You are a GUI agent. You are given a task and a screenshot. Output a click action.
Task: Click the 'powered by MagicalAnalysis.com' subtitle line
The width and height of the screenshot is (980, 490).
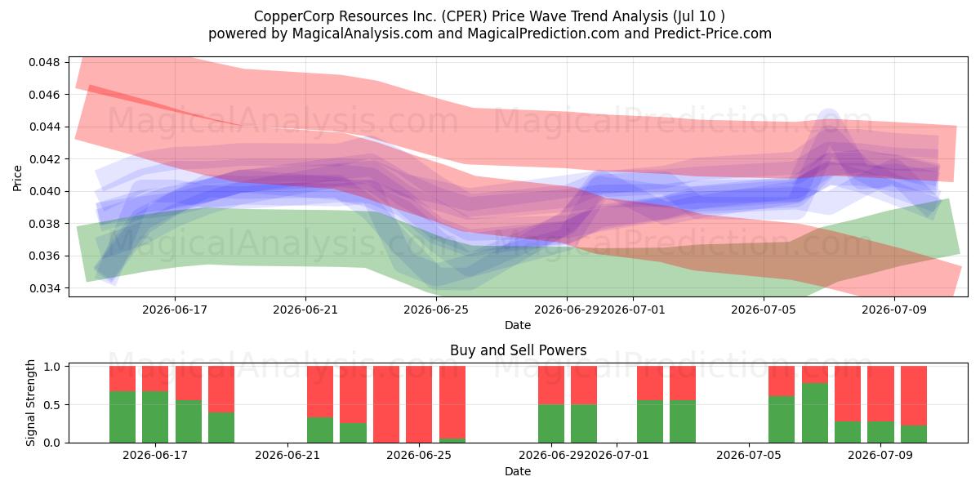point(490,33)
